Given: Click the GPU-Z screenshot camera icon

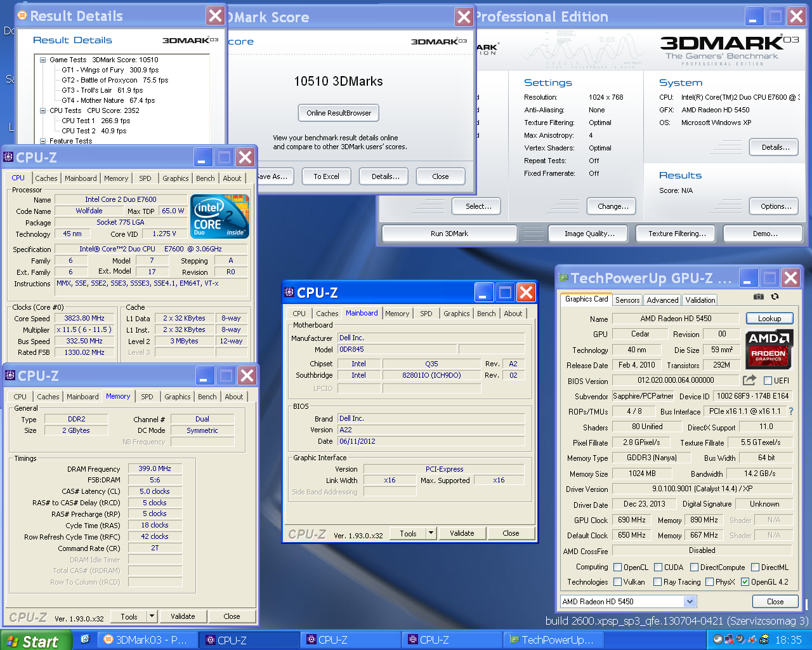Looking at the screenshot, I should 758,296.
